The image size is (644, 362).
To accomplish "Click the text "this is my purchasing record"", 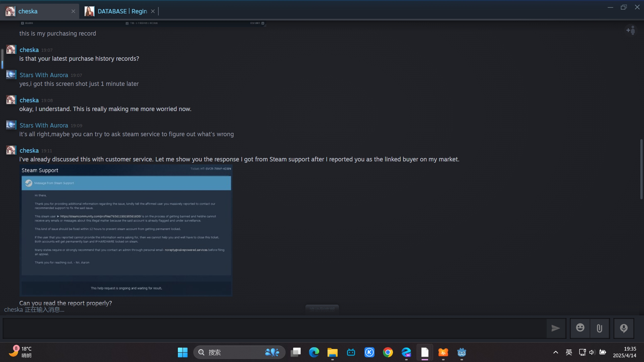I will click(x=58, y=34).
